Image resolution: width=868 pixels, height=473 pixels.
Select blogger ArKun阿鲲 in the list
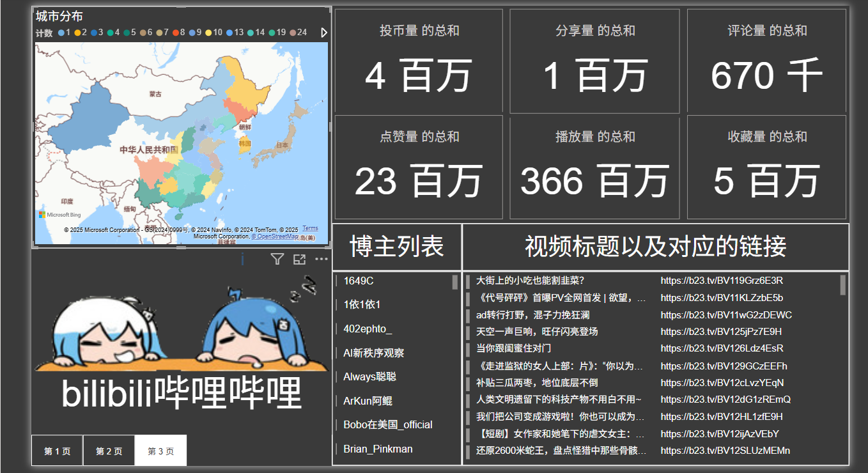(368, 401)
